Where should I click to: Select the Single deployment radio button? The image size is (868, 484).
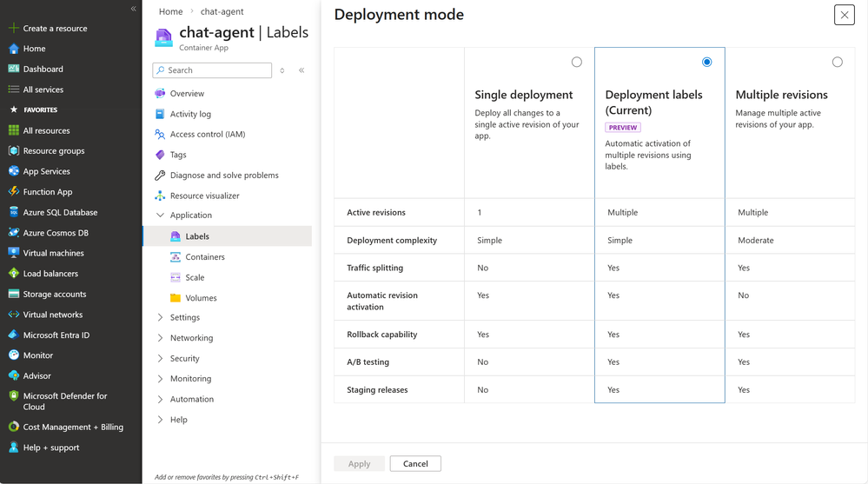tap(577, 62)
